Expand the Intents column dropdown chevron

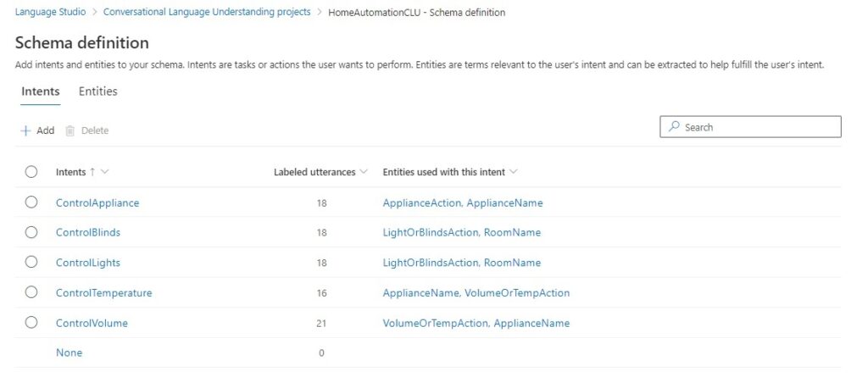105,172
